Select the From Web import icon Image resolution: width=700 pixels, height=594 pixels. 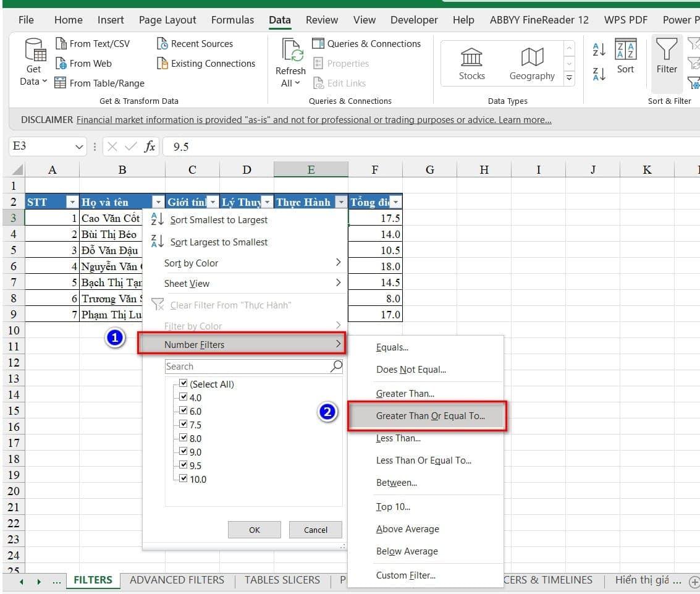(61, 64)
